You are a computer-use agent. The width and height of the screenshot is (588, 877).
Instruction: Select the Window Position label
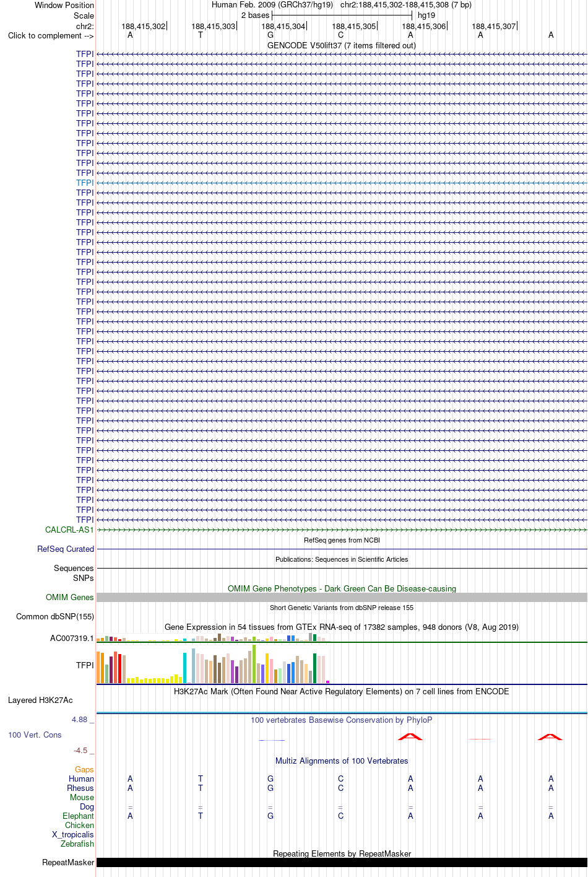(x=64, y=5)
